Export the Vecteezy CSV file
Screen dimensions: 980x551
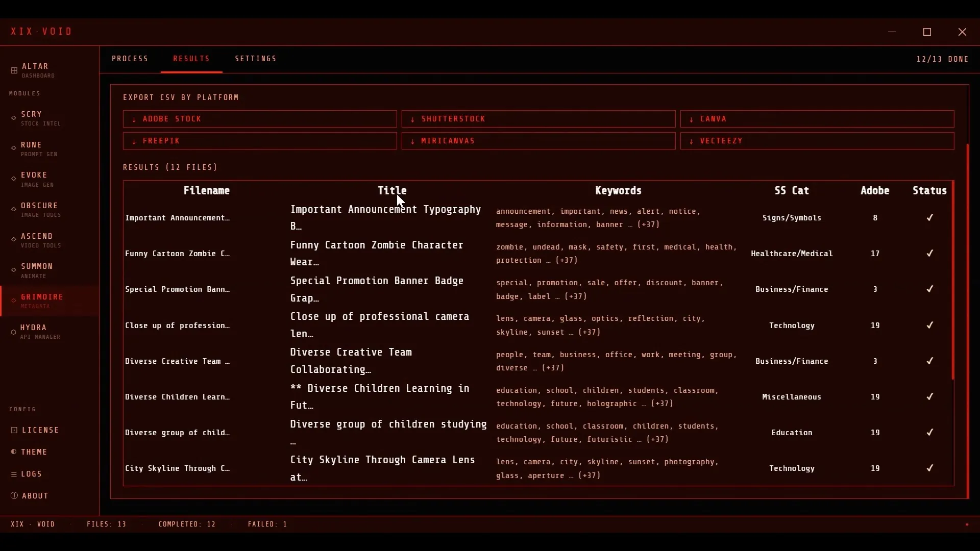[x=817, y=141]
